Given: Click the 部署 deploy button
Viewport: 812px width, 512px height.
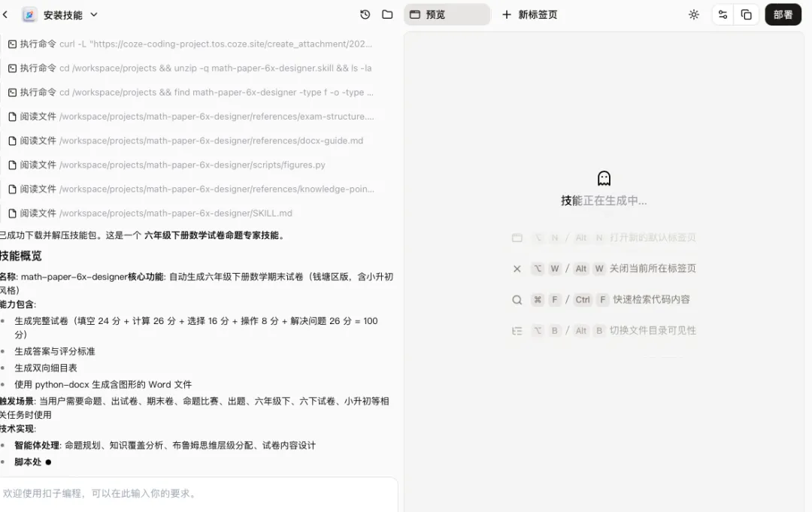Looking at the screenshot, I should pos(783,14).
